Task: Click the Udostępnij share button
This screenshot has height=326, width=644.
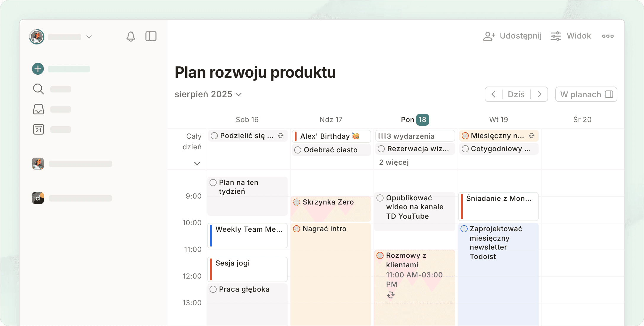Action: [512, 36]
